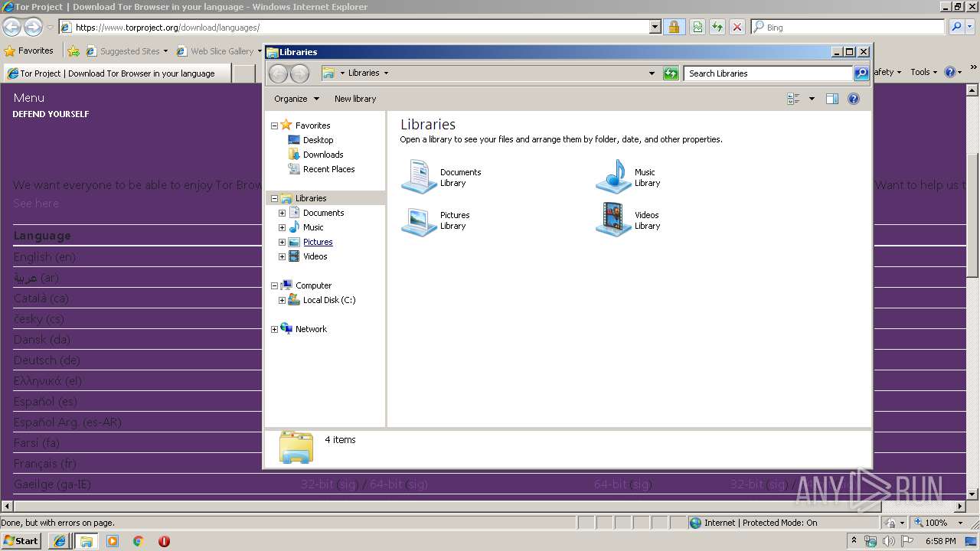
Task: Click the Menu link on Tor page
Action: [x=28, y=98]
